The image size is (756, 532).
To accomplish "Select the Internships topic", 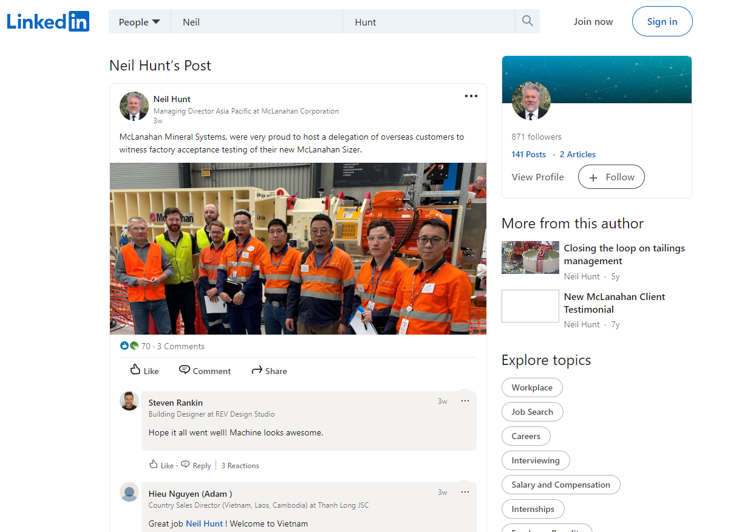I will [x=533, y=509].
